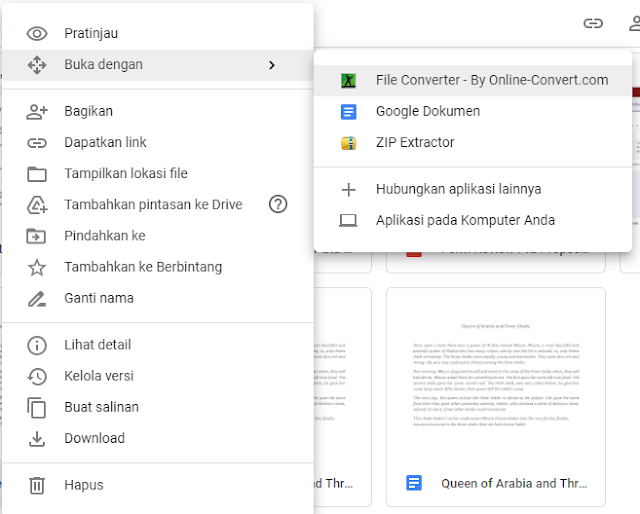Click the Google Dokumen blue icon in submenu
The image size is (640, 514).
point(349,112)
